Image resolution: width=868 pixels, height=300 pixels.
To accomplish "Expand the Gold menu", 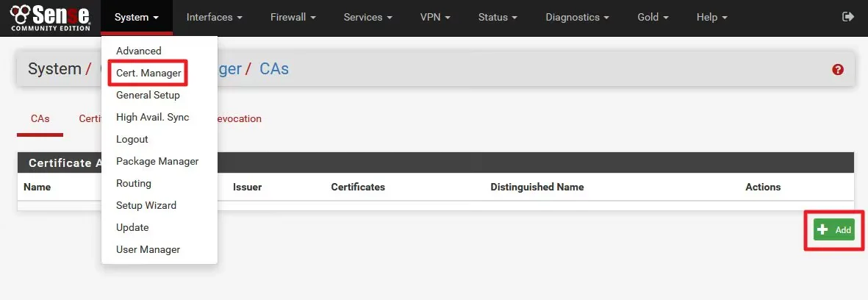I will pyautogui.click(x=653, y=17).
